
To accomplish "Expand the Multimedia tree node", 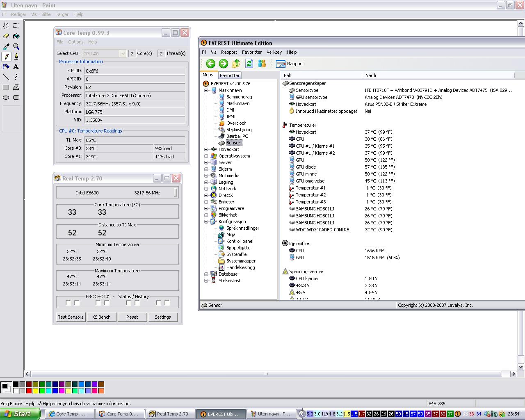I will 206,176.
